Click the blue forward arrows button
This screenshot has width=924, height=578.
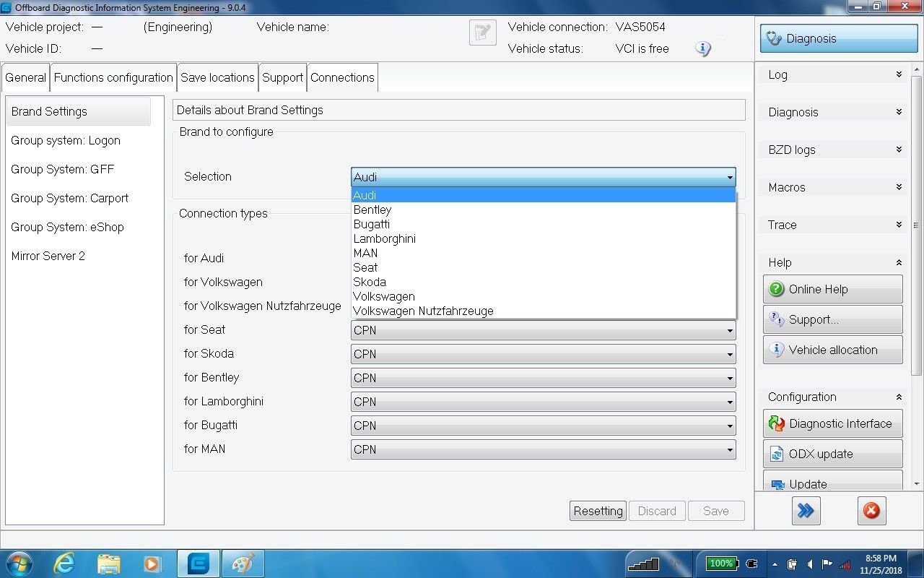(x=806, y=511)
